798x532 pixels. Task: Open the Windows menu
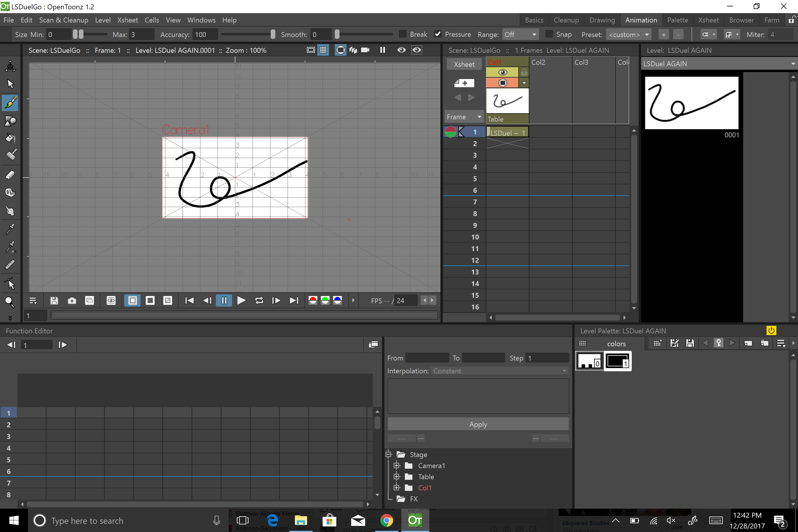coord(201,20)
